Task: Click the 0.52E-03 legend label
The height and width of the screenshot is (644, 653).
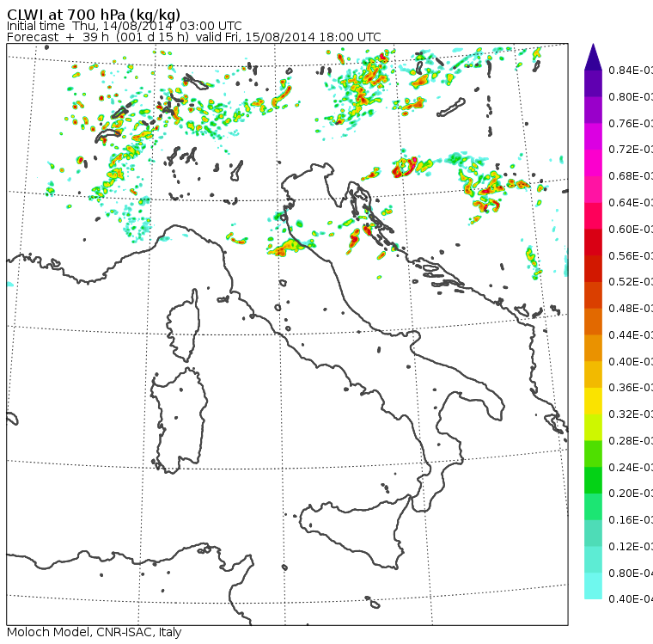Action: (x=631, y=282)
